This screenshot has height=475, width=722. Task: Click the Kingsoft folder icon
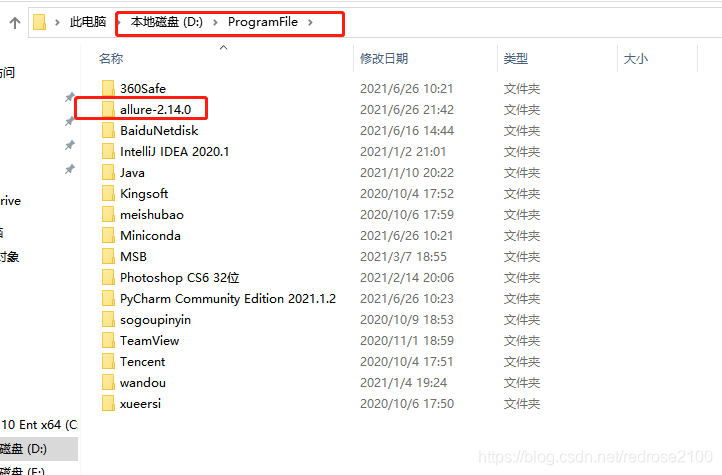pos(108,194)
